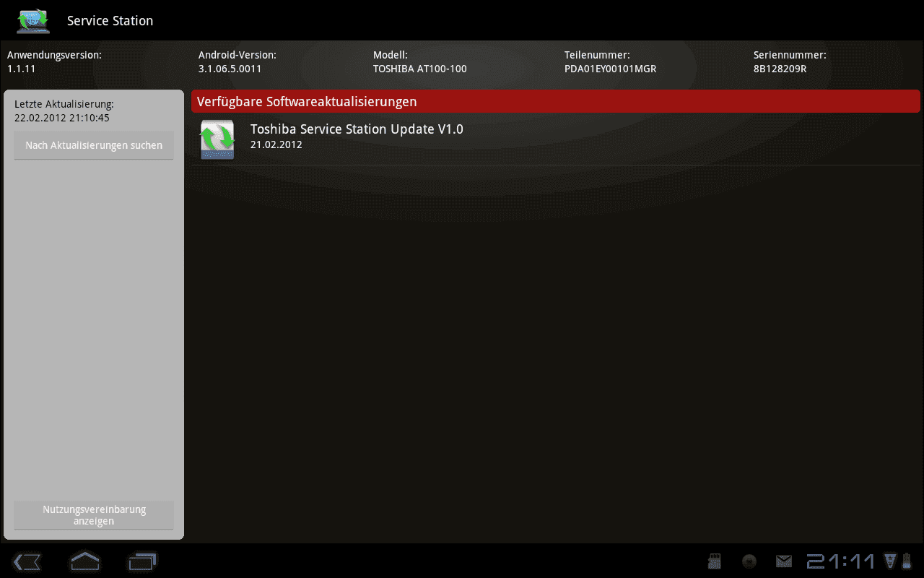Screen dimensions: 924x578
Task: Tap the Android home button
Action: (x=84, y=561)
